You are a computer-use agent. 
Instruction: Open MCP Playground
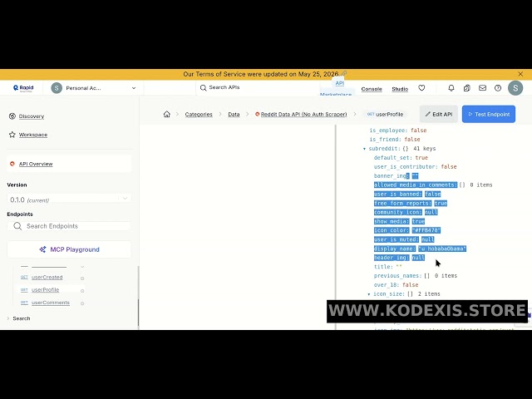click(69, 249)
